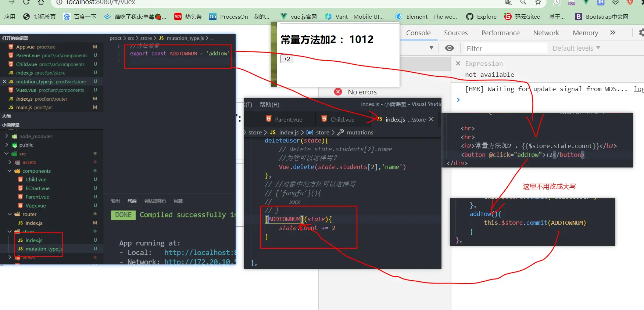Go to the browser home page
The height and width of the screenshot is (310, 644).
coord(41,2)
